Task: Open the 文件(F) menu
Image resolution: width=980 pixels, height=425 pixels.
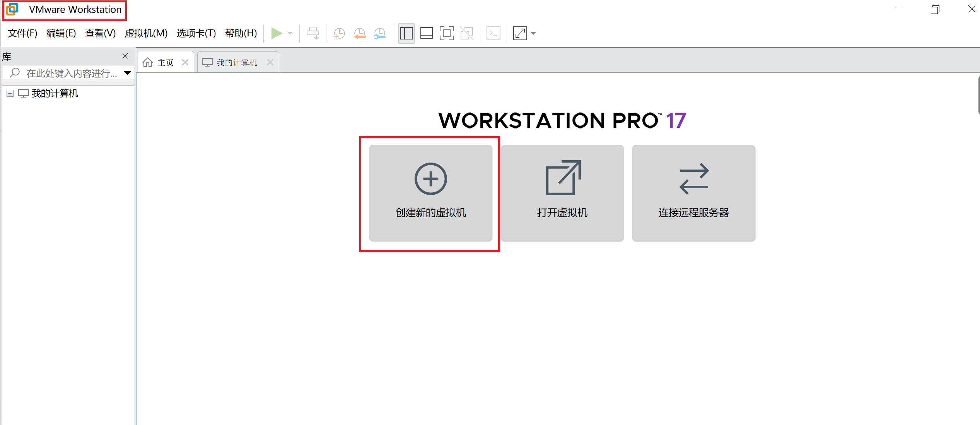Action: 22,33
